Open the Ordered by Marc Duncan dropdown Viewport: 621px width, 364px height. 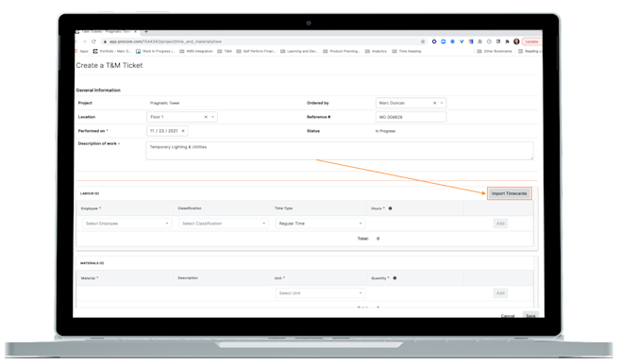(x=442, y=103)
